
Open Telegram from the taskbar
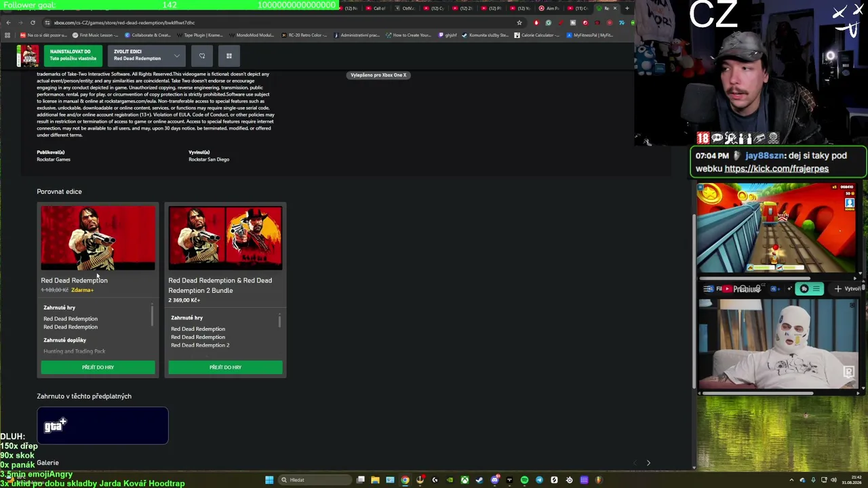click(x=539, y=480)
